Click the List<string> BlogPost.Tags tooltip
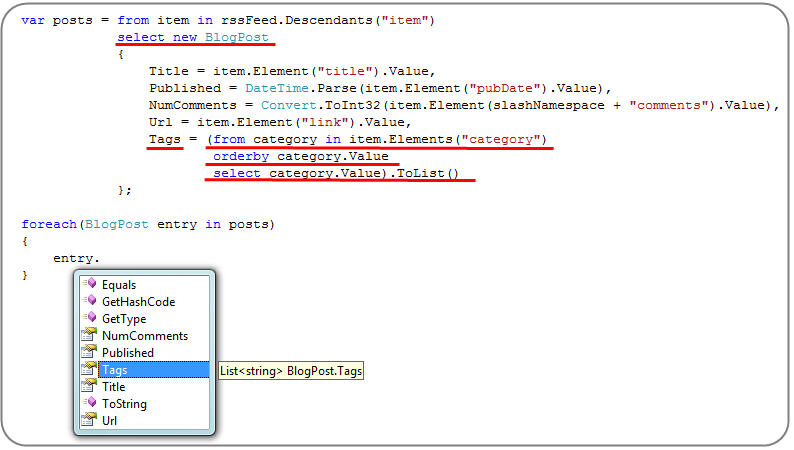Image resolution: width=794 pixels, height=450 pixels. click(x=291, y=371)
